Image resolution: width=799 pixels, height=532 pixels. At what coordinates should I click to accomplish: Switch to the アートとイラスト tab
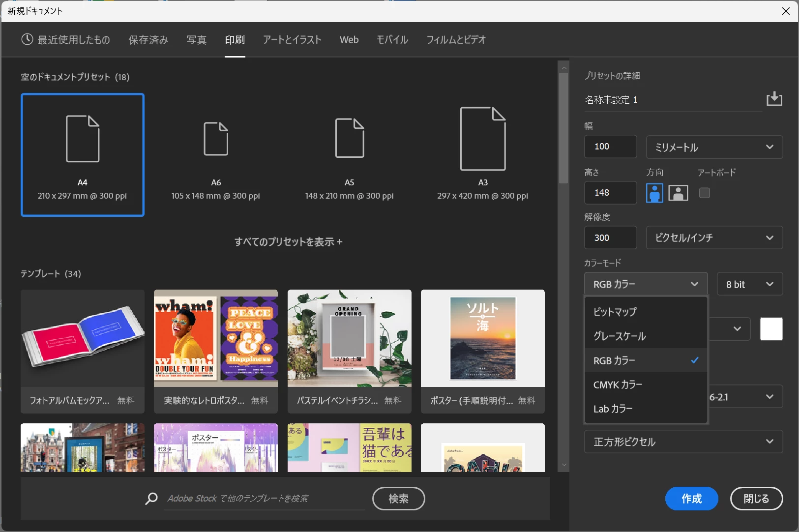(292, 40)
